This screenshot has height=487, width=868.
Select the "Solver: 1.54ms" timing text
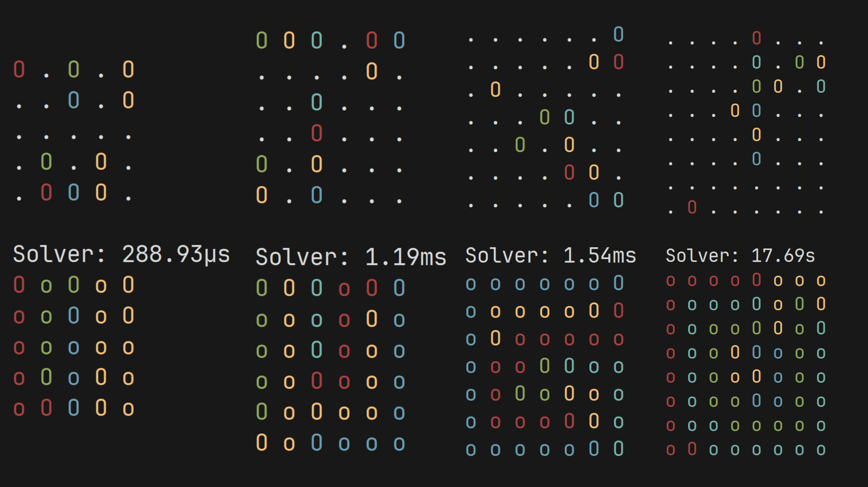click(551, 255)
